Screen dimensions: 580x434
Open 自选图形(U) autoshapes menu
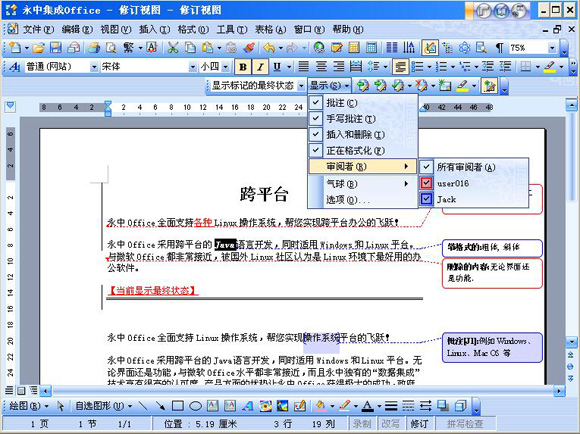click(x=104, y=406)
